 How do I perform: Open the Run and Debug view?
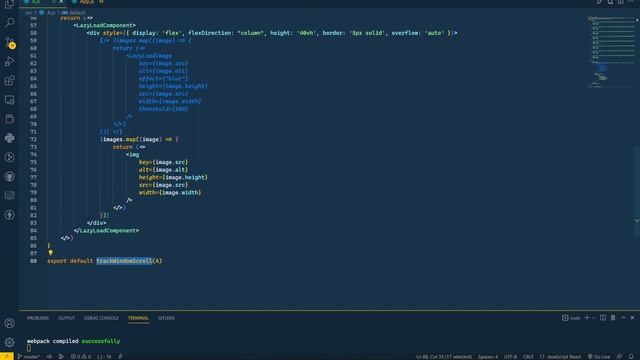(x=9, y=61)
